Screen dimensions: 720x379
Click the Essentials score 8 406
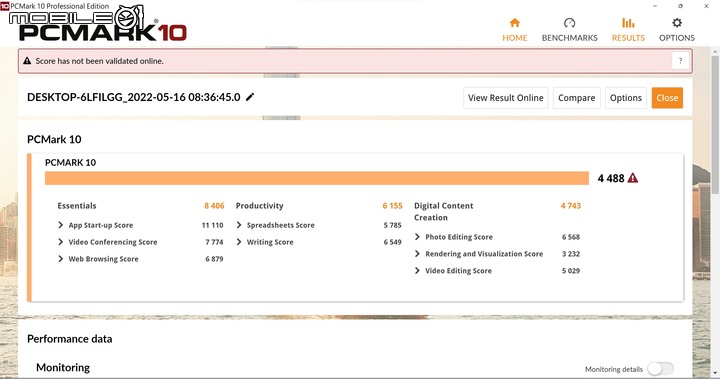tap(214, 206)
